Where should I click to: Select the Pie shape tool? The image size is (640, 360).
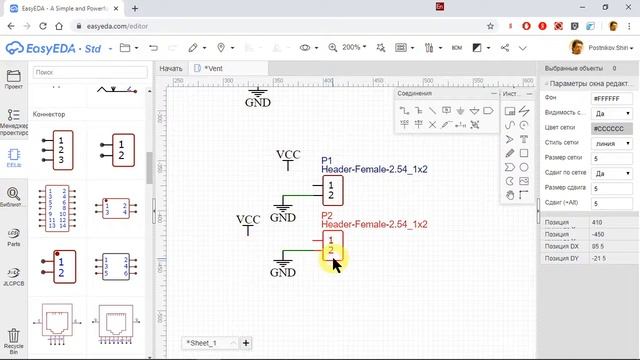tap(510, 181)
